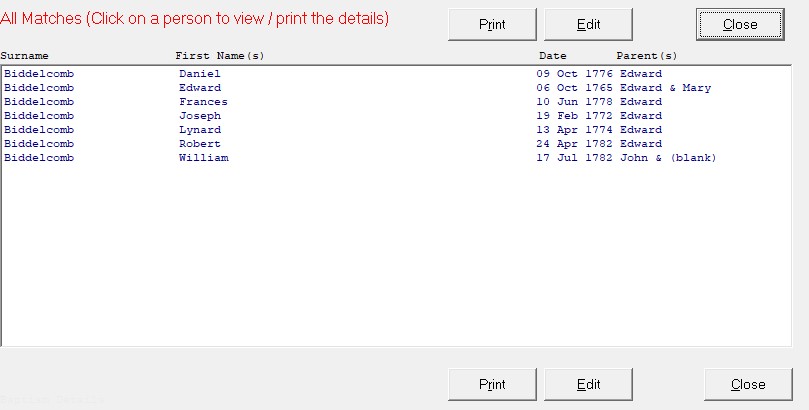Click the 24 Apr 1782 date
809x410 pixels.
[575, 144]
